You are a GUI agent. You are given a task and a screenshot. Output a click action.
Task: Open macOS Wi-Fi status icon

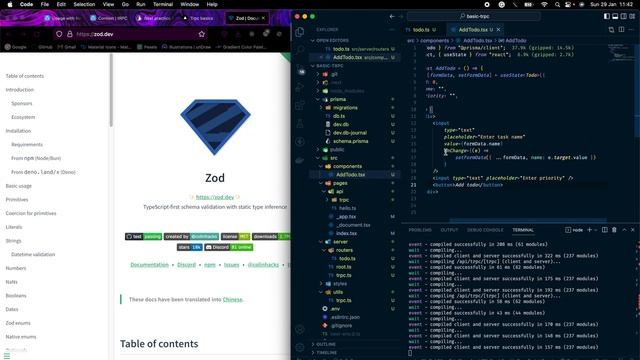coord(544,4)
